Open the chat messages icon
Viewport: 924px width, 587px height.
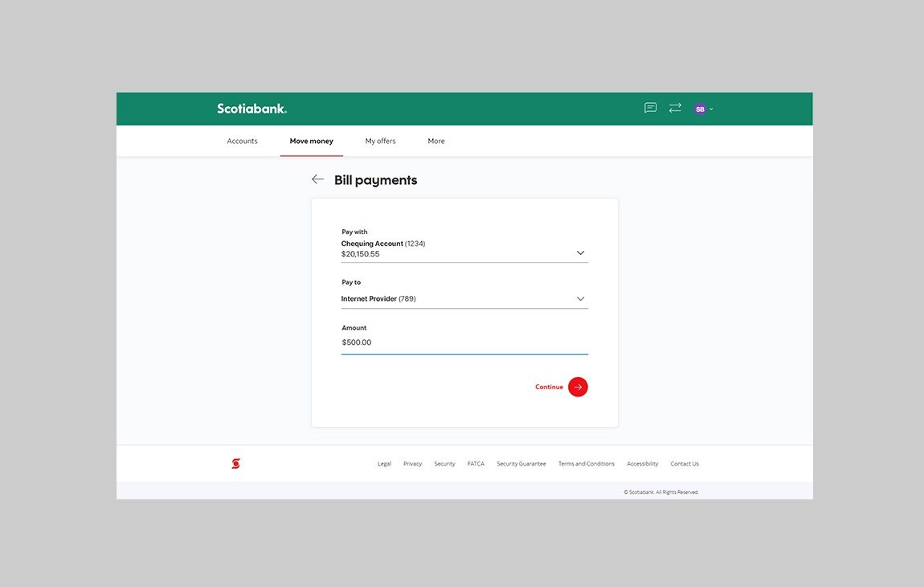coord(651,108)
